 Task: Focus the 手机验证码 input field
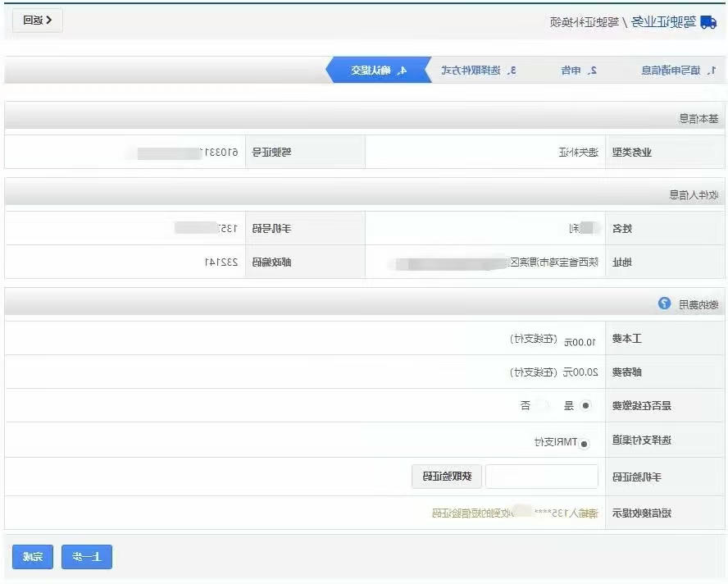(542, 477)
